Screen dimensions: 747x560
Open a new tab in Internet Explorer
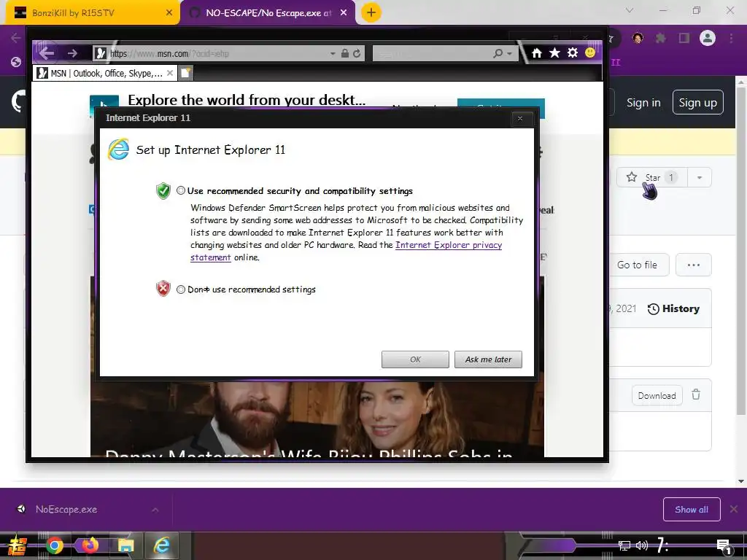click(x=186, y=73)
